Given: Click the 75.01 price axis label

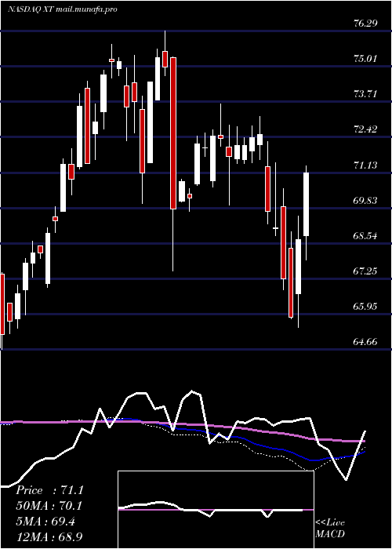Looking at the screenshot, I should tap(365, 59).
